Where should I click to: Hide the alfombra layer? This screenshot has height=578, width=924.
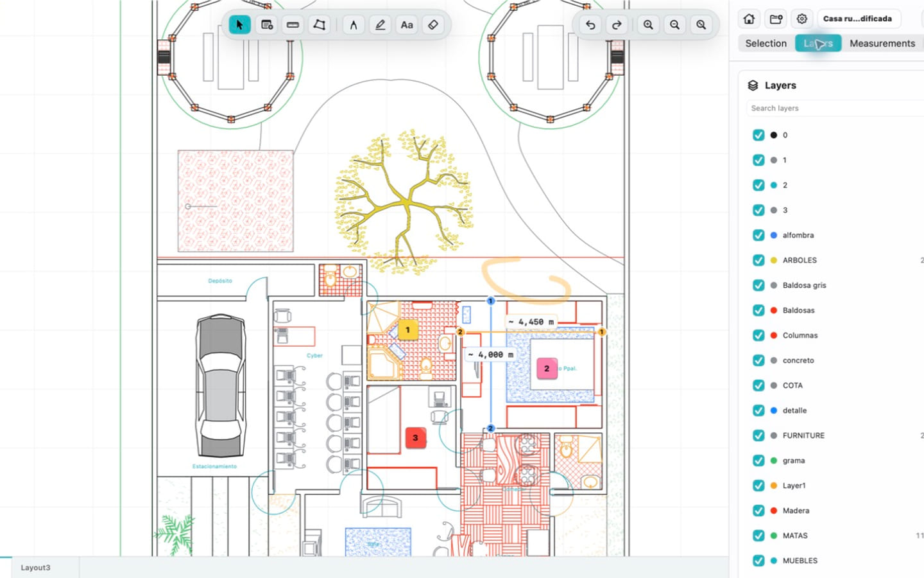(758, 235)
